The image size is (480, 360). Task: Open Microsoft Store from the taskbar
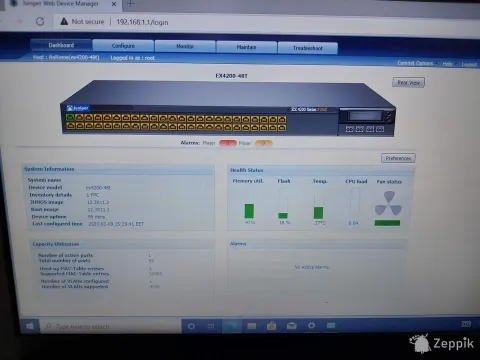pos(272,326)
